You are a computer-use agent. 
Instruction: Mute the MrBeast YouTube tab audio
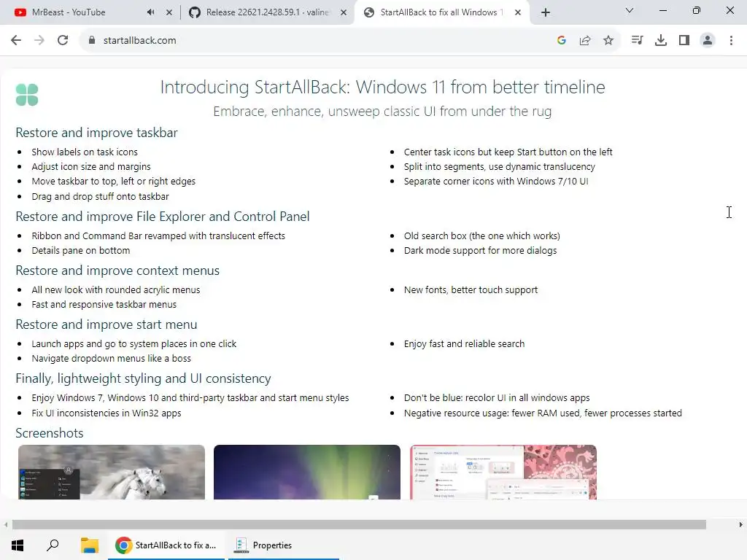pyautogui.click(x=150, y=12)
